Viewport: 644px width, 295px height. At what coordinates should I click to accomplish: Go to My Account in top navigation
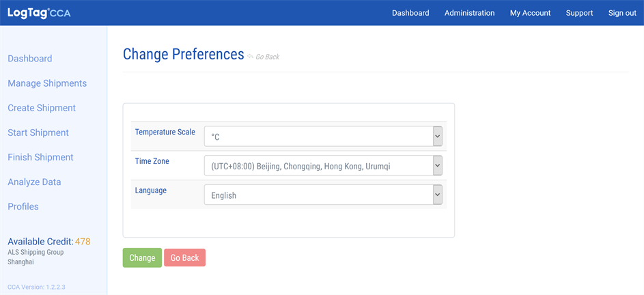tap(530, 13)
